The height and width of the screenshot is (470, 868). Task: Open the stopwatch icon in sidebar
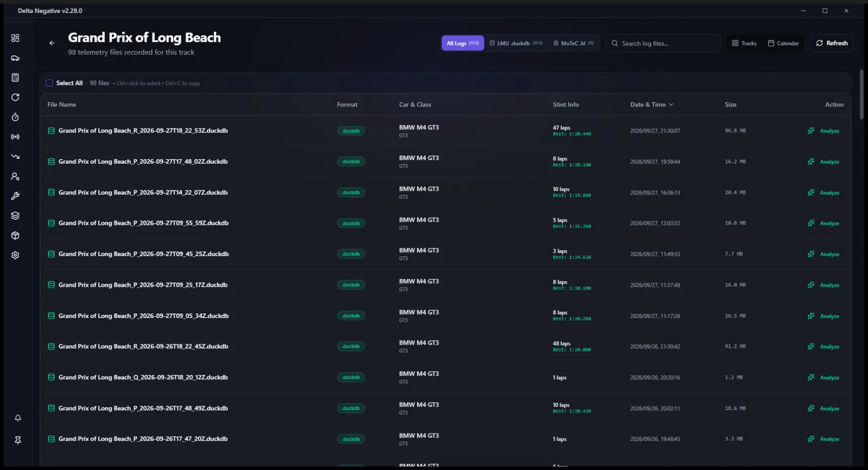click(15, 117)
